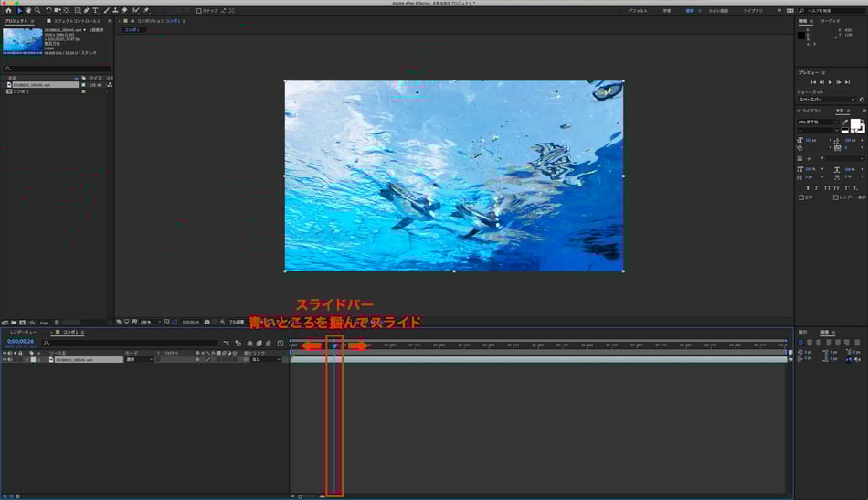Open the スペースバー shortcut dropdown

(x=827, y=99)
